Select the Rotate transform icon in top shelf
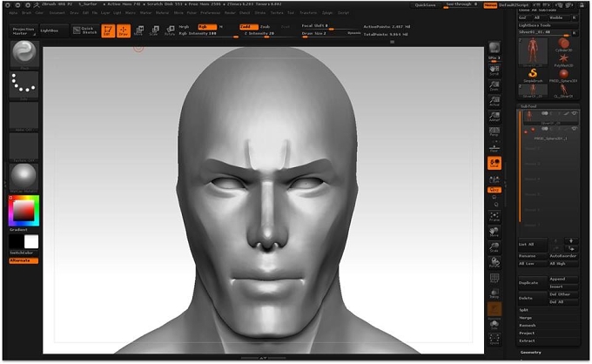 [x=170, y=31]
